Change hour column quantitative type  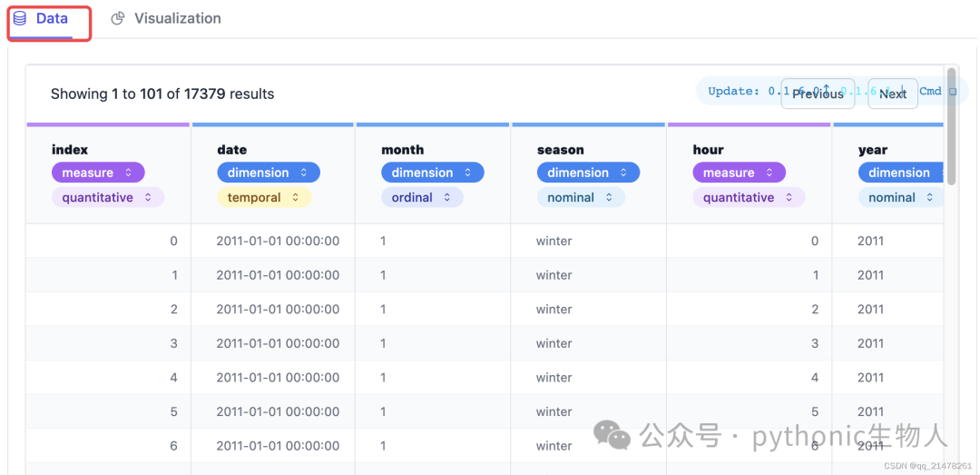point(749,197)
